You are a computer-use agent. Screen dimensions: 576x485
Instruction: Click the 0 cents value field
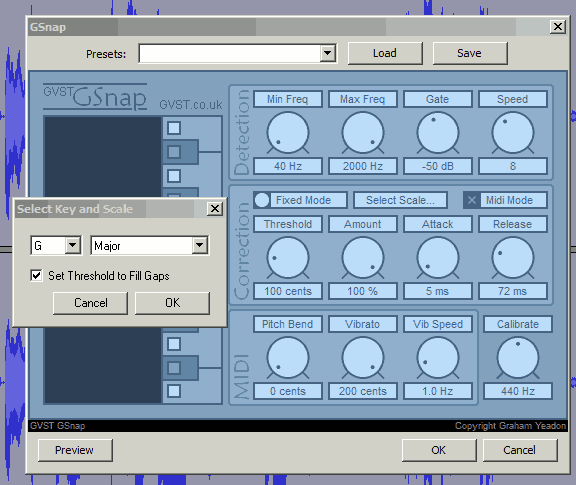click(288, 391)
